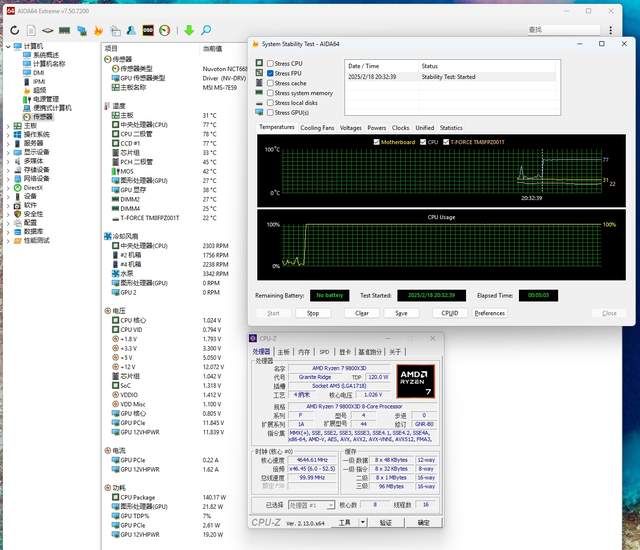Select the CPU Package power row
This screenshot has height=550, width=640.
click(x=169, y=497)
